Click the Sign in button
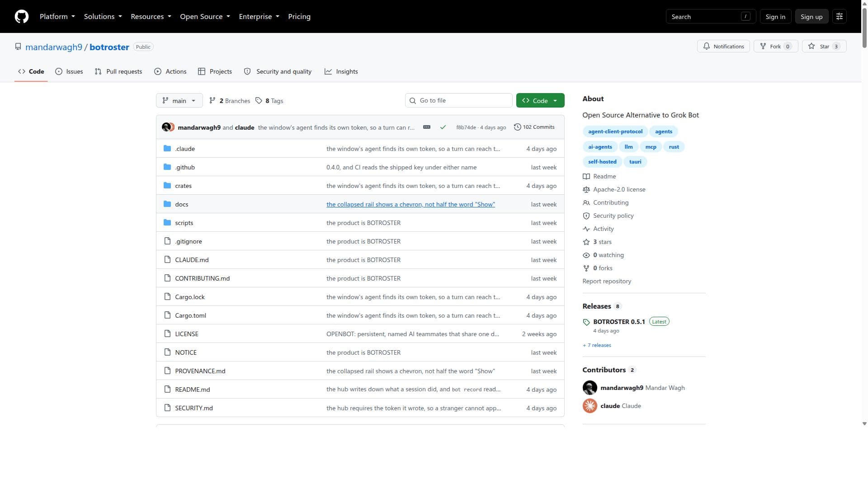The width and height of the screenshot is (868, 488). tap(775, 17)
